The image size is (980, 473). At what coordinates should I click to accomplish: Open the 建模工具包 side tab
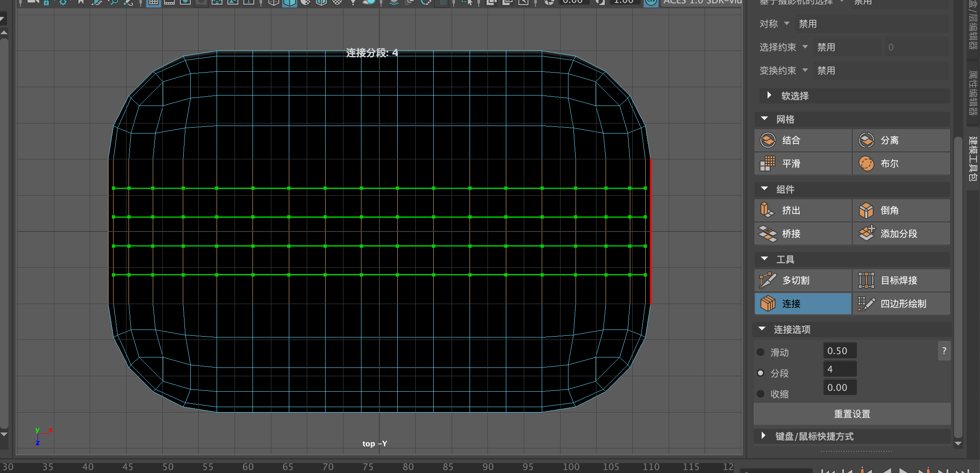click(x=973, y=159)
